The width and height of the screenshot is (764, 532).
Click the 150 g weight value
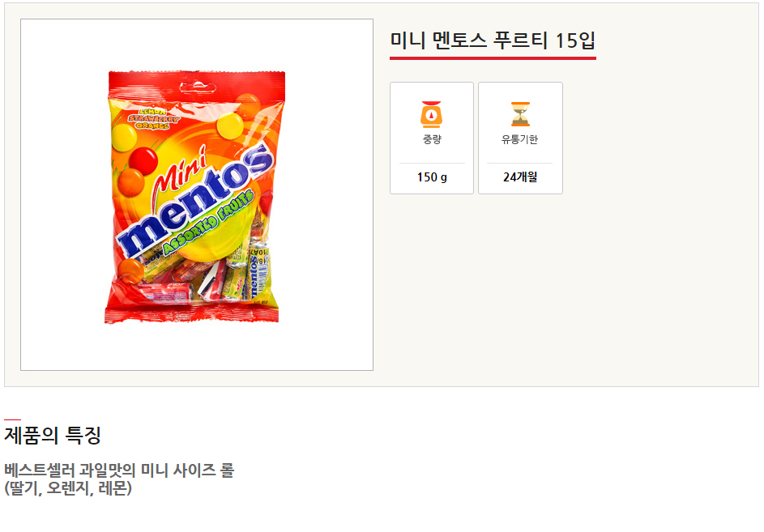click(432, 177)
